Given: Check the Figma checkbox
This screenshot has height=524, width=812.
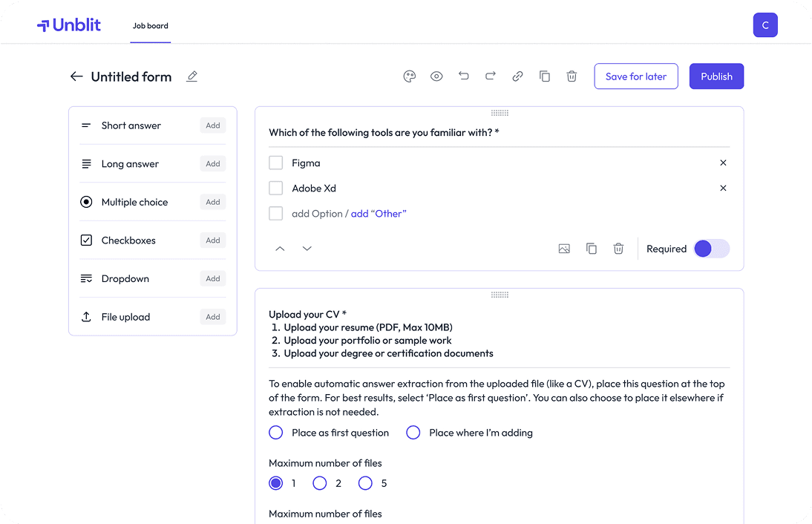Looking at the screenshot, I should [x=276, y=163].
